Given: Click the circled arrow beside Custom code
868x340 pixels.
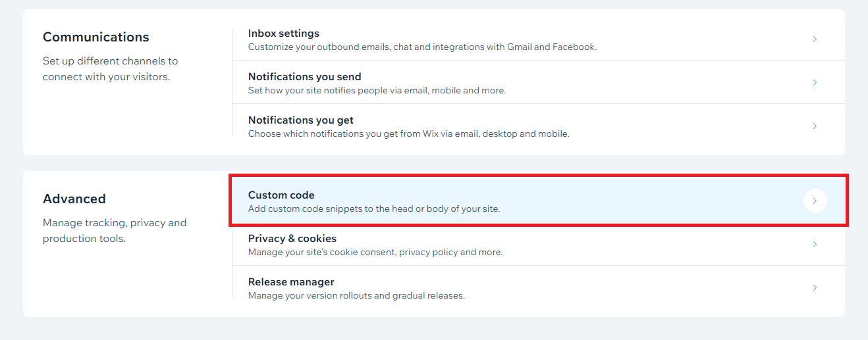Looking at the screenshot, I should pyautogui.click(x=815, y=201).
